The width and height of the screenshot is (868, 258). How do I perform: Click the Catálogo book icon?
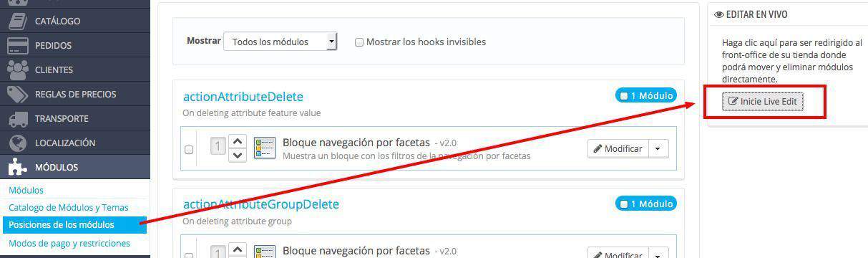tap(17, 21)
